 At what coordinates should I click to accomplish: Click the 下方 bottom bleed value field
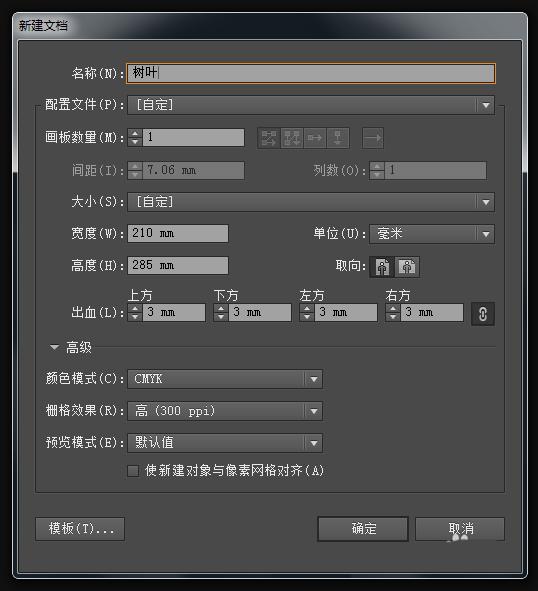click(x=260, y=312)
